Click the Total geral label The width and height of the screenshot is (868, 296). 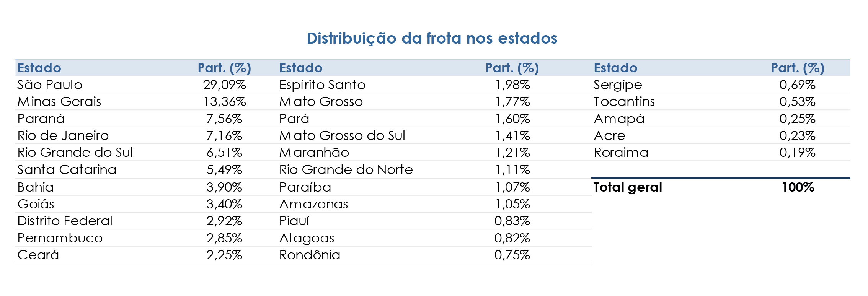tap(628, 187)
